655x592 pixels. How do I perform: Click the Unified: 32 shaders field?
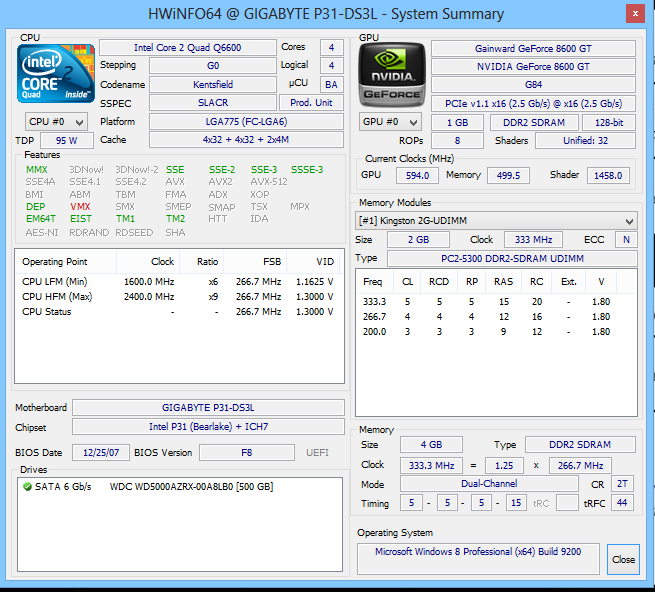pyautogui.click(x=585, y=141)
